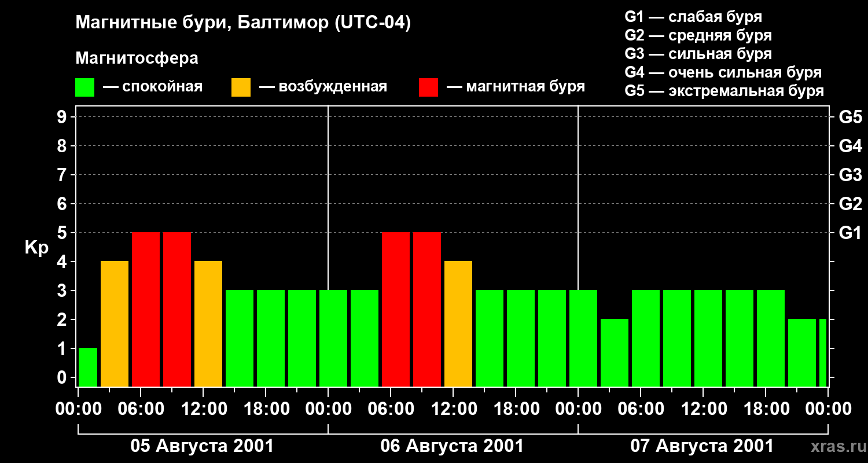Viewport: 868px width, 463px height.
Task: Click the red 'магнитная буря' legend swatch
Action: click(429, 87)
